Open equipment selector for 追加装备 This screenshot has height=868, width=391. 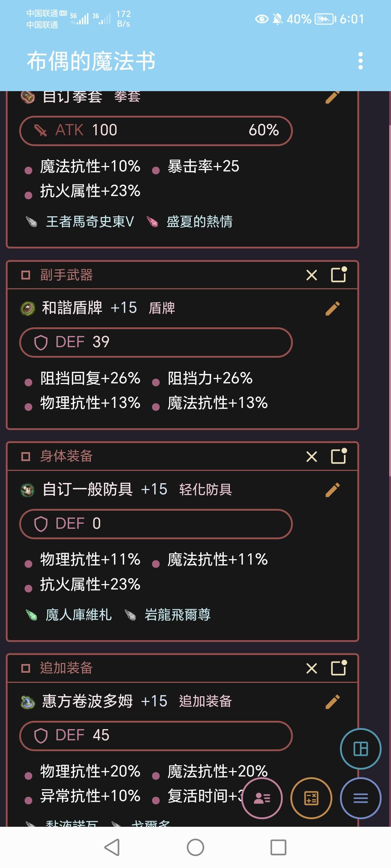tap(339, 668)
